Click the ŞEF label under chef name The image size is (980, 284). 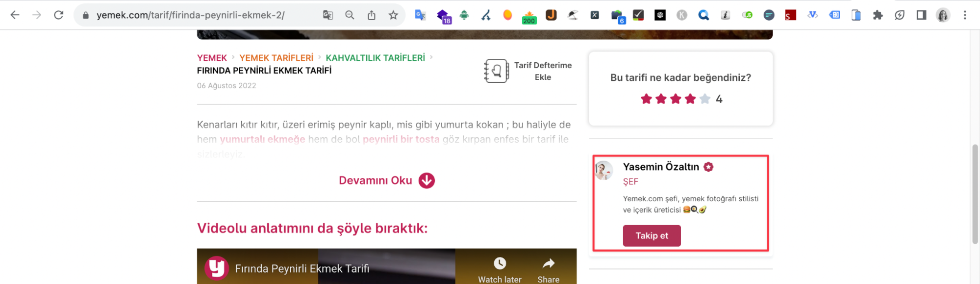[x=630, y=182]
